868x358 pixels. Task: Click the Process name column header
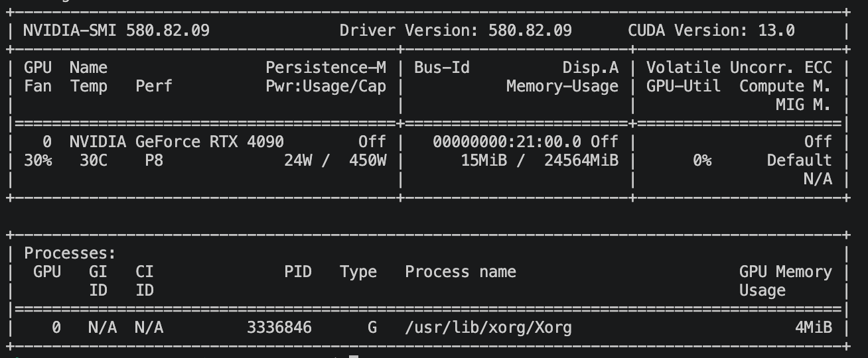[x=461, y=271]
